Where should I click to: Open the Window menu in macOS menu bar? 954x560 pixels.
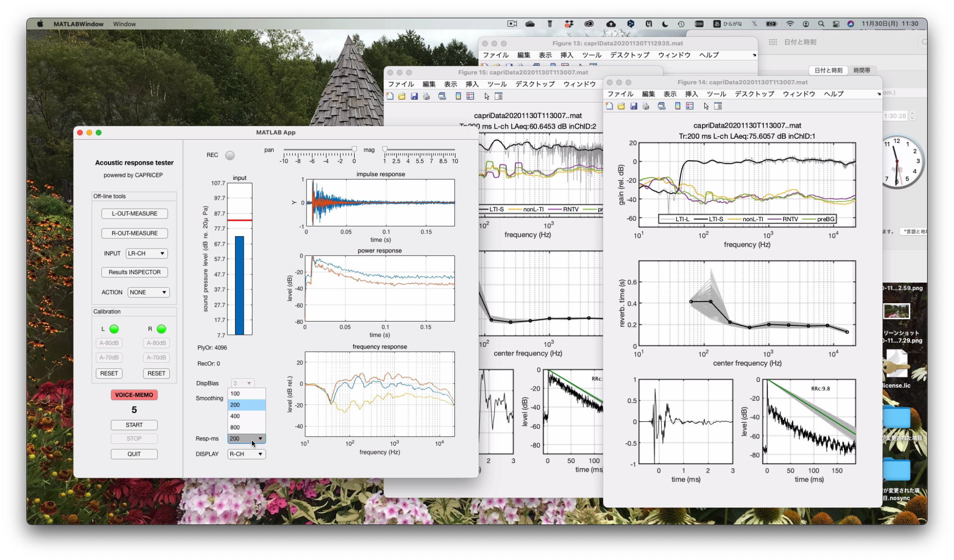(x=124, y=24)
